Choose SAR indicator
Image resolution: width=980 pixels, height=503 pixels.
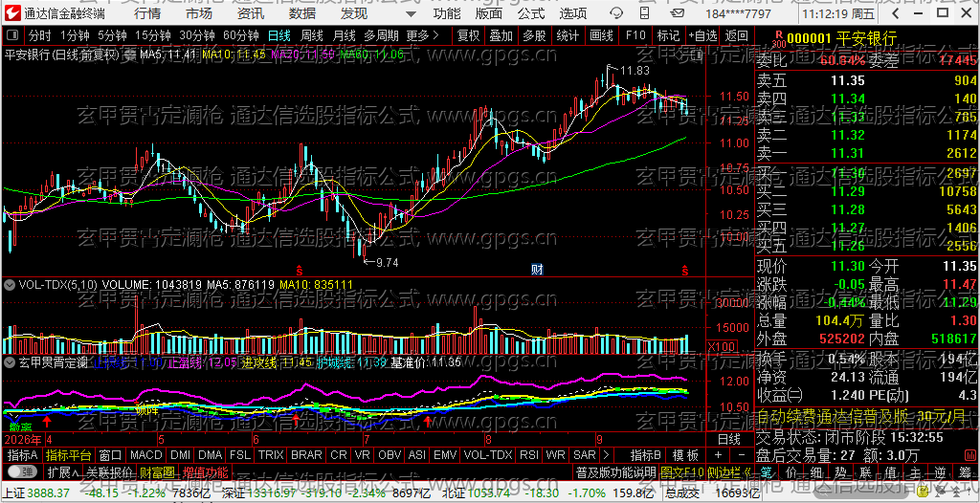click(x=585, y=454)
